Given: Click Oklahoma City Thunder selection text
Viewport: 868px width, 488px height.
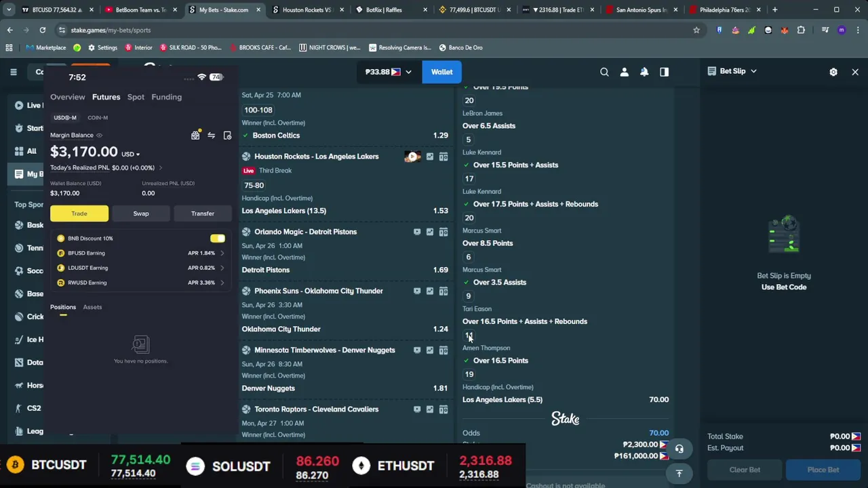Looking at the screenshot, I should 281,329.
